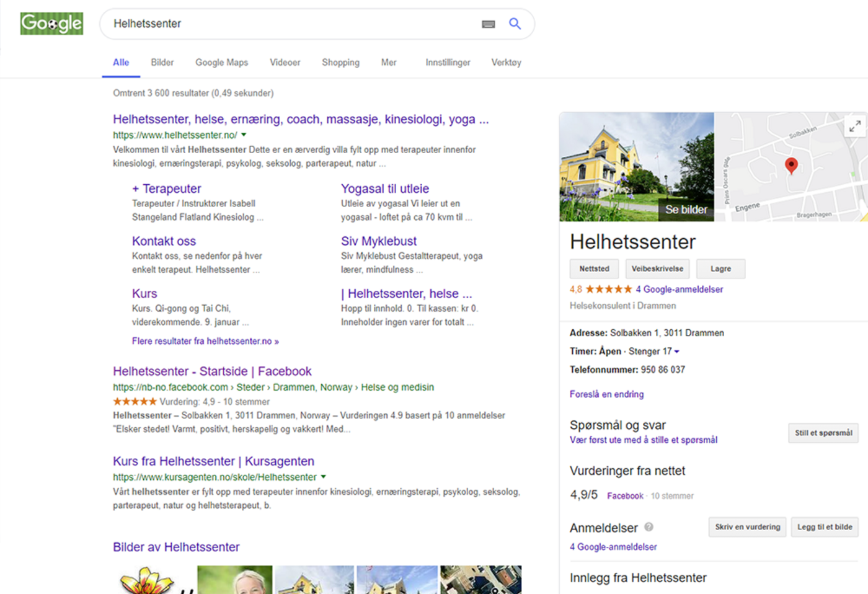Expand the map with the fullscreen icon
Screen dimensions: 868x594
(855, 126)
